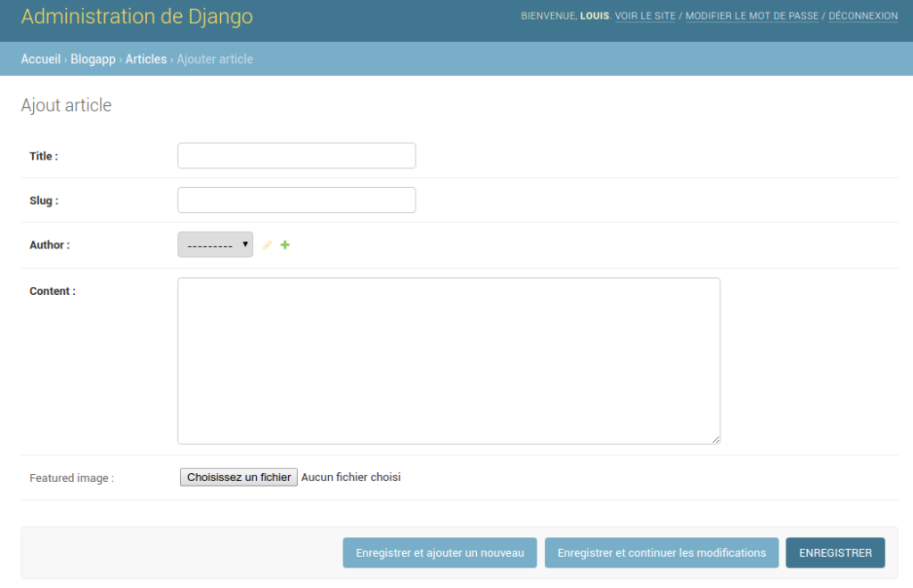Viewport: 913px width, 588px height.
Task: Click the dropdown arrow on the Author select
Action: click(x=244, y=244)
